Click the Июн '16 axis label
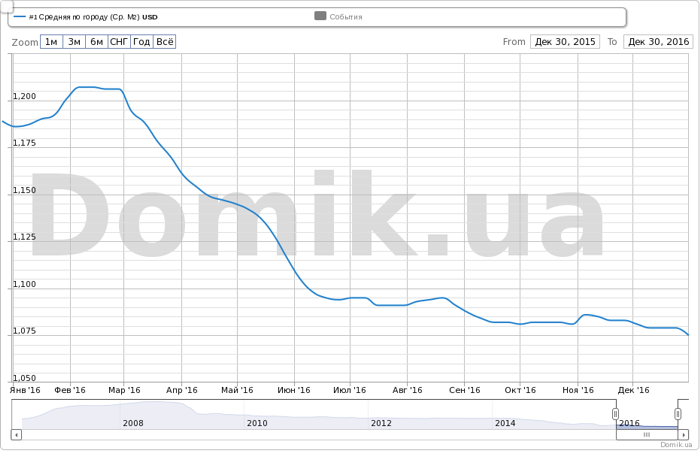The height and width of the screenshot is (451, 700). tap(294, 390)
